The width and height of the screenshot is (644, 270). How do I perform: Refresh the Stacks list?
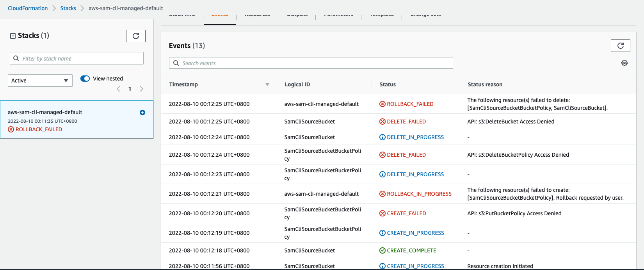click(x=136, y=36)
